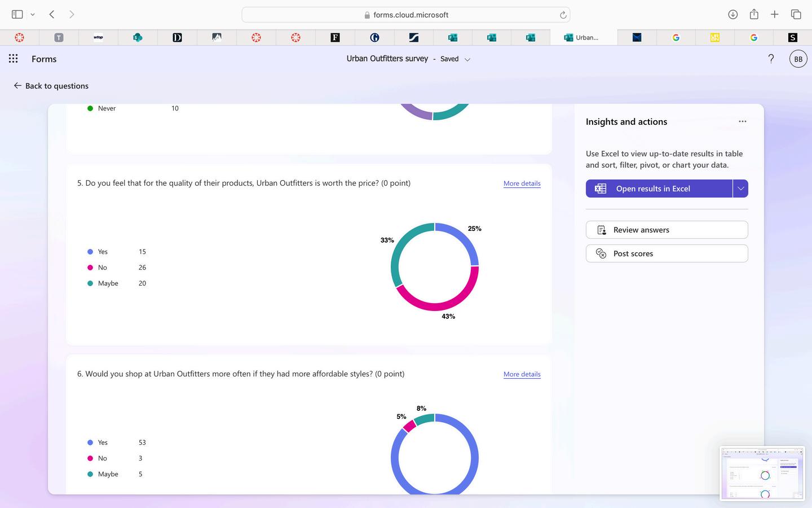
Task: Go forward using the browser forward arrow
Action: (x=72, y=15)
